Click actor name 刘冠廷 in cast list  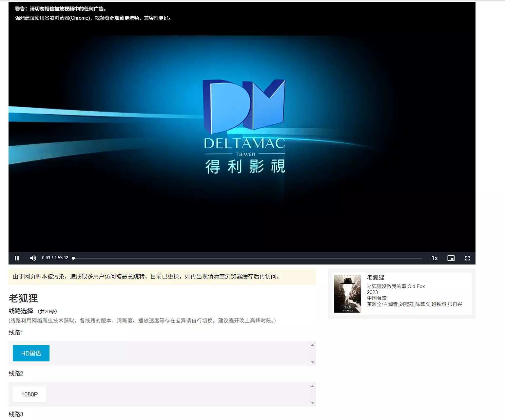click(406, 304)
